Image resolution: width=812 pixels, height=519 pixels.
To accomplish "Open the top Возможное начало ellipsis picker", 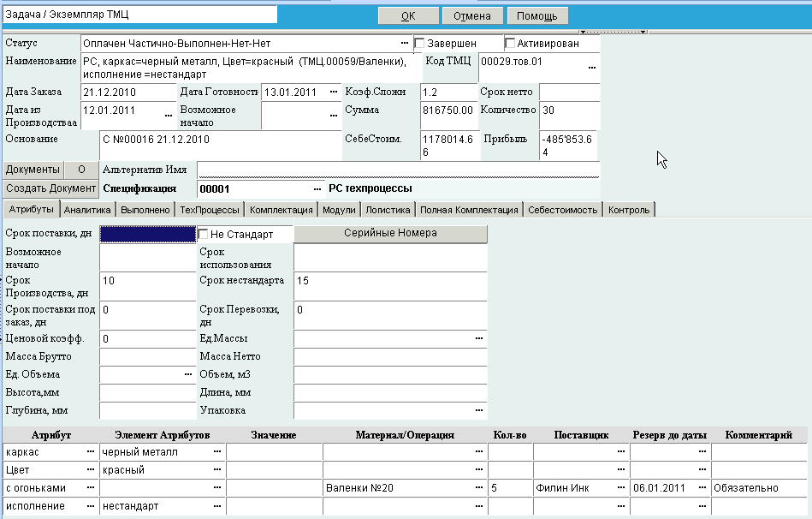I will click(334, 115).
